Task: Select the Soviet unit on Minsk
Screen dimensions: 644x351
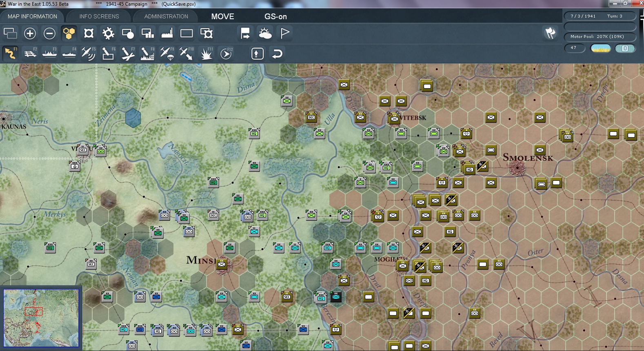Action: tap(222, 264)
